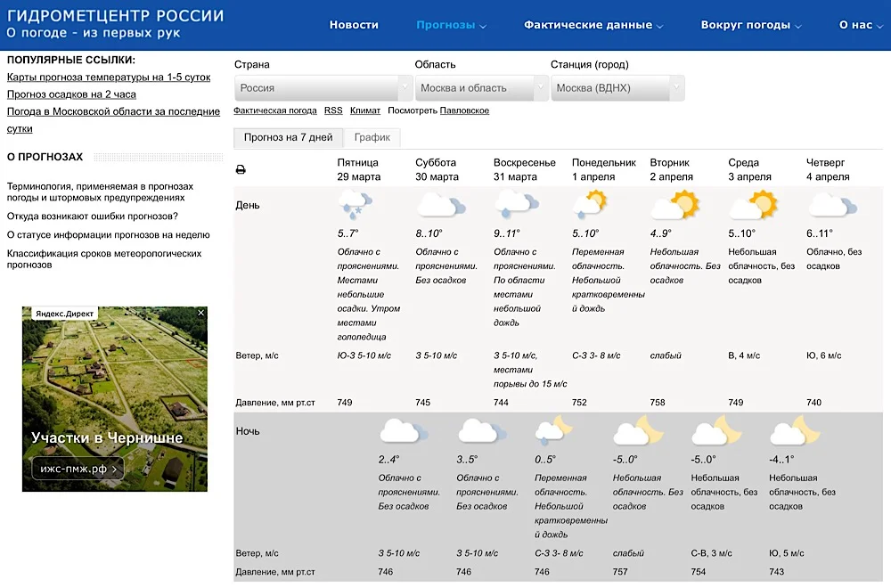
Task: Click Friday 29 March daytime weather icon
Action: pyautogui.click(x=355, y=208)
